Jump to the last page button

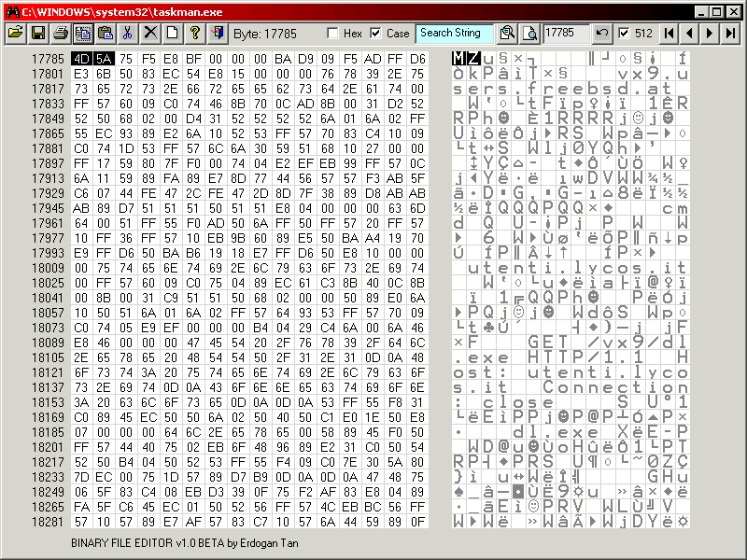coord(730,33)
